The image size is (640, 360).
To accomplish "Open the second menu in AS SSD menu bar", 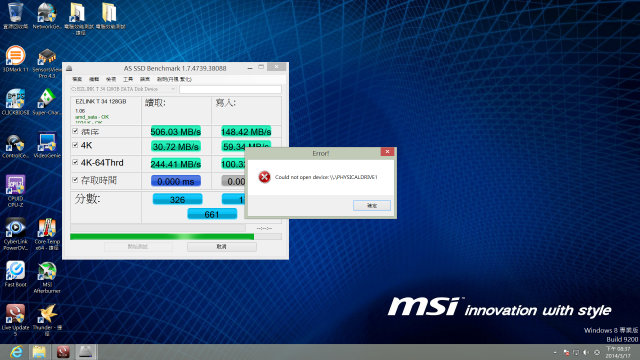I will 94,79.
